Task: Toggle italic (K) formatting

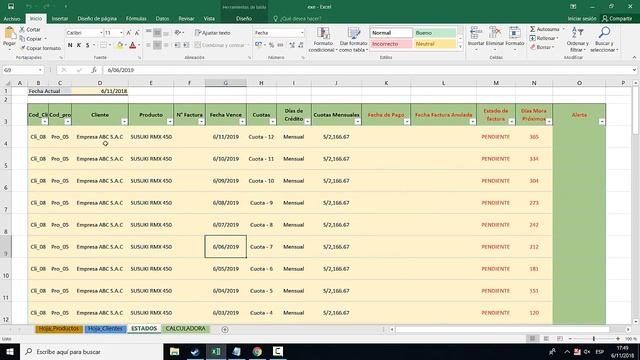Action: [79, 45]
